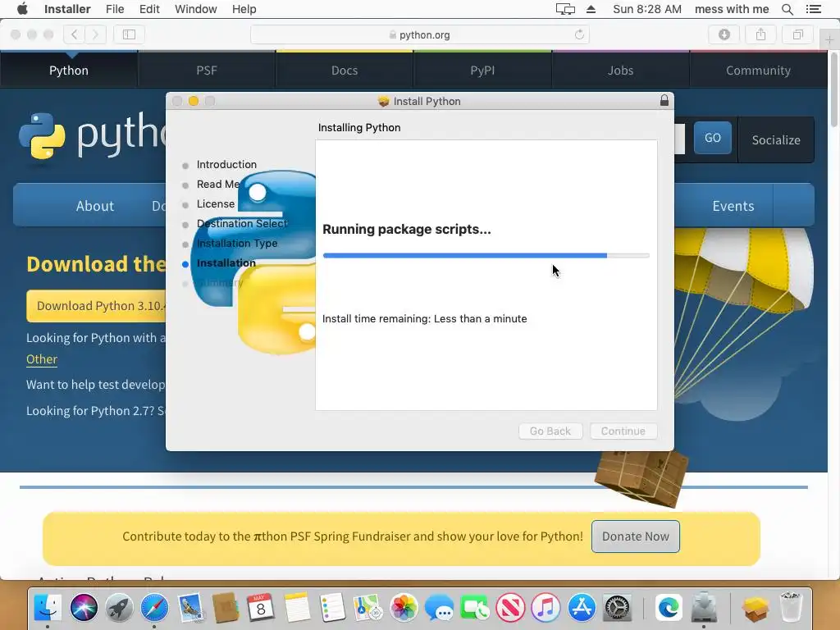The height and width of the screenshot is (630, 840).
Task: Click Safari share button
Action: tap(760, 34)
